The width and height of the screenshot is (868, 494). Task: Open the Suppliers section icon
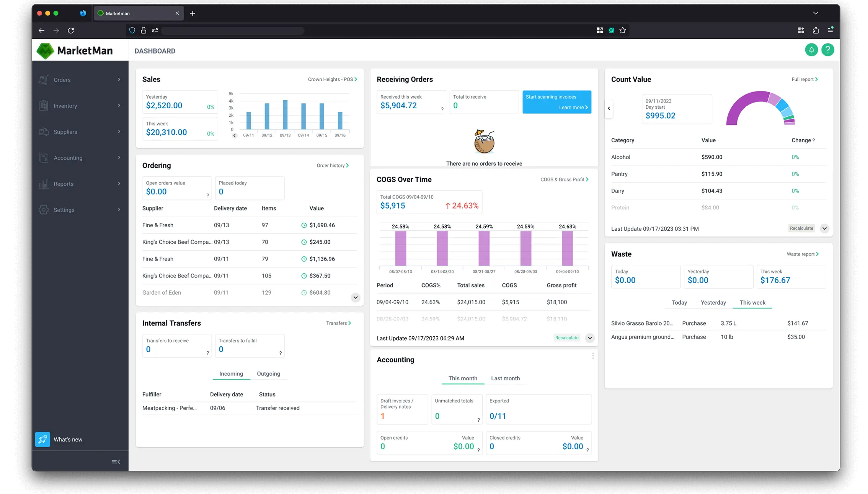point(44,132)
